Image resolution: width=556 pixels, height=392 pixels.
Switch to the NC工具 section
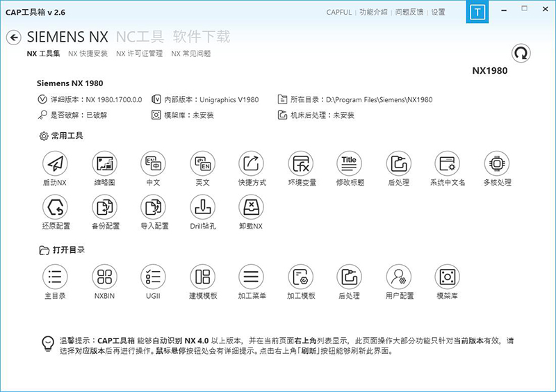point(140,37)
